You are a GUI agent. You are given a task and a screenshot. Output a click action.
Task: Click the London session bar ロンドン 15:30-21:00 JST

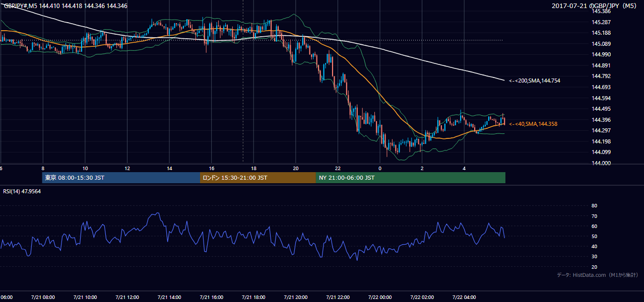[x=258, y=178]
